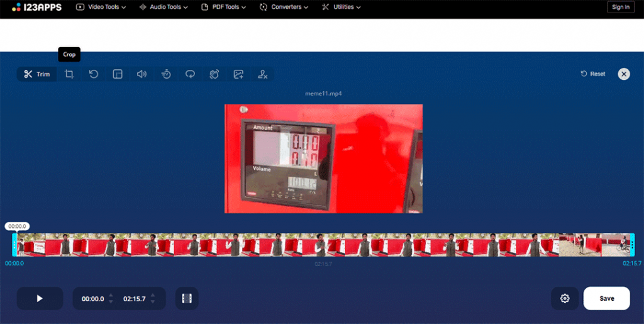Click the start time field 00:00.0
Screen dimensions: 644x324
(x=93, y=299)
